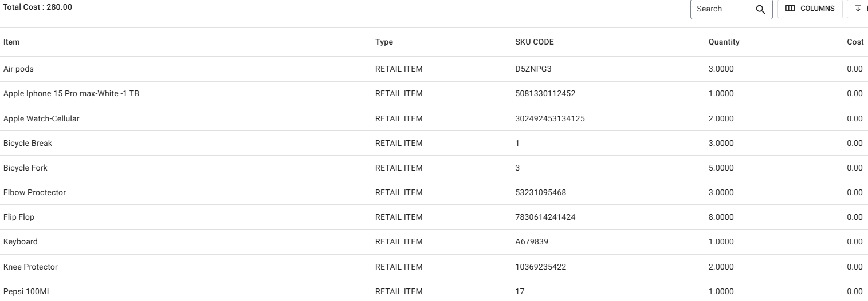Click the Cost column header
Screen dimensions: 868x301
(x=855, y=42)
